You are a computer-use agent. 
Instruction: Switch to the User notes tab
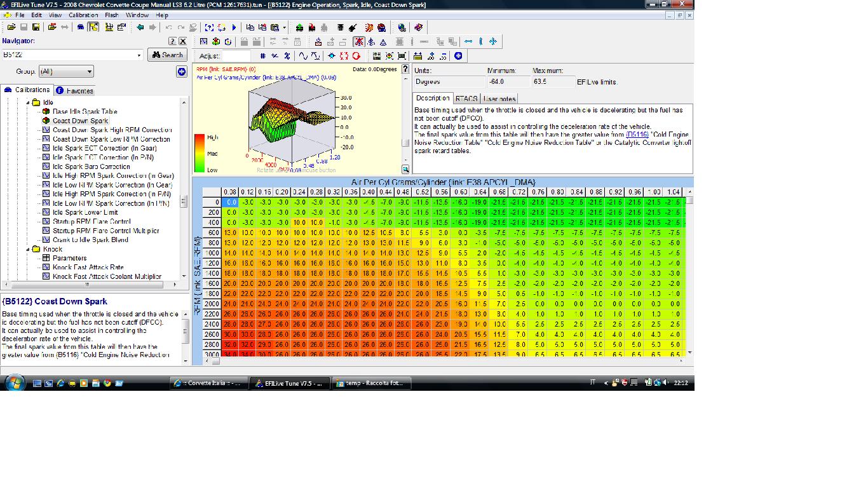pos(499,98)
